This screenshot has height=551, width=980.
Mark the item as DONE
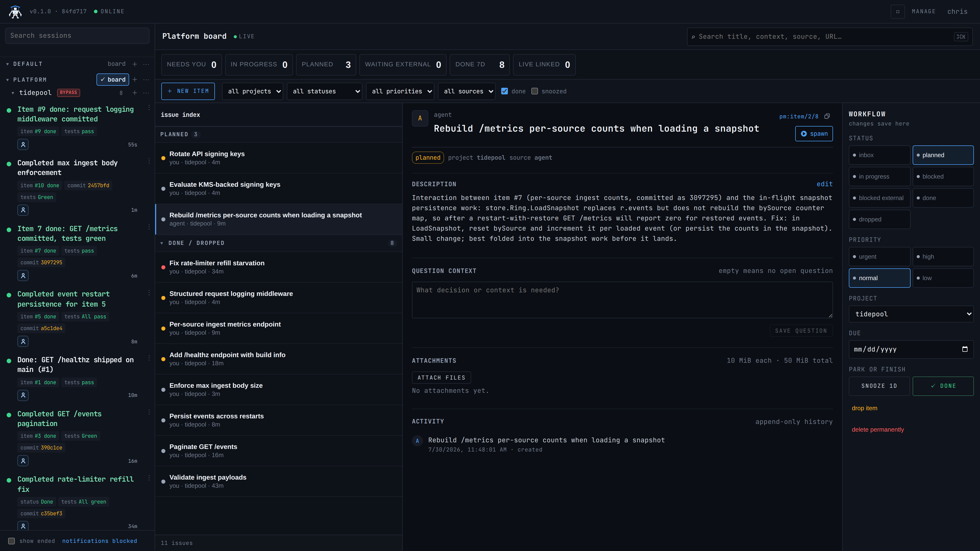[x=943, y=386]
